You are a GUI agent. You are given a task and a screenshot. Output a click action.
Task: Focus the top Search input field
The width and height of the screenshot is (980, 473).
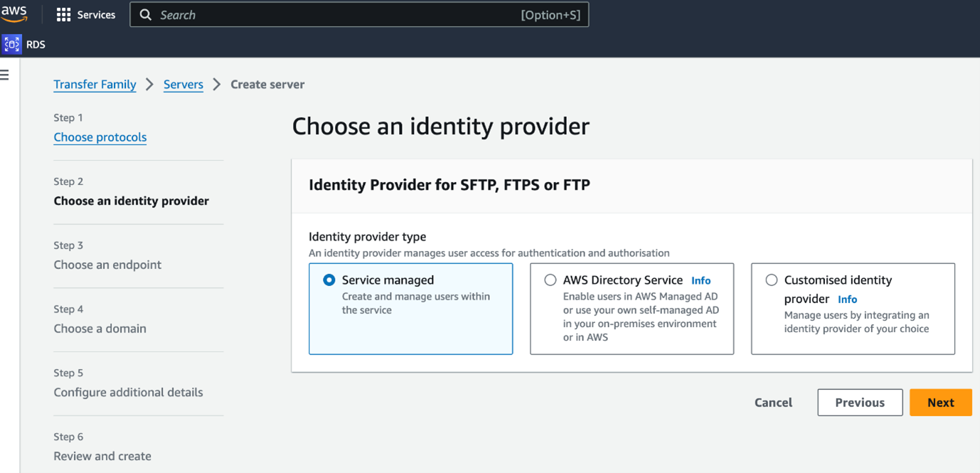click(359, 15)
